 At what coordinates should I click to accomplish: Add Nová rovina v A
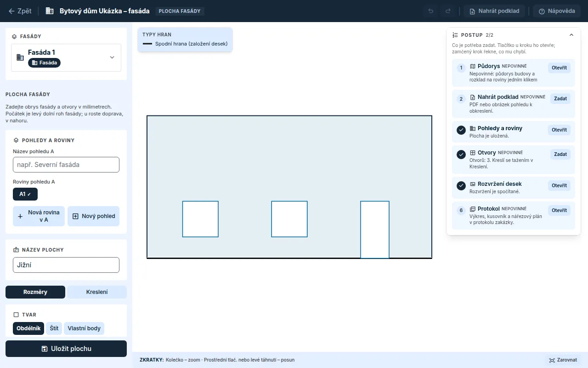pos(39,216)
